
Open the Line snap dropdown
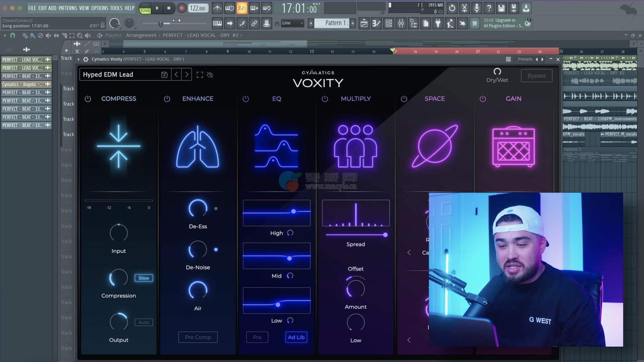tap(292, 23)
